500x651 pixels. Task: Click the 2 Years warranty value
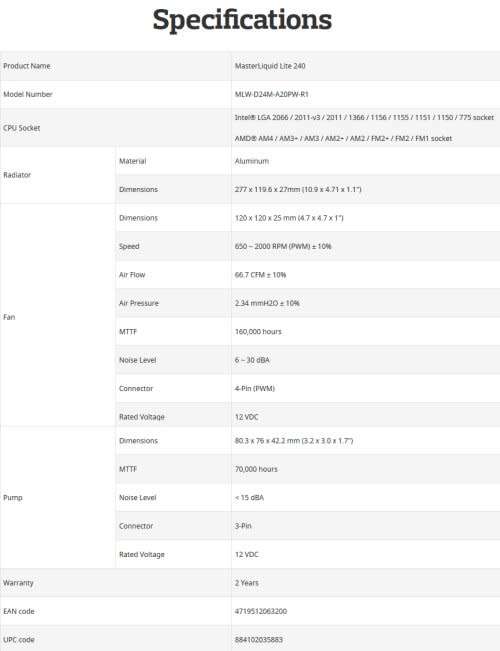[247, 583]
